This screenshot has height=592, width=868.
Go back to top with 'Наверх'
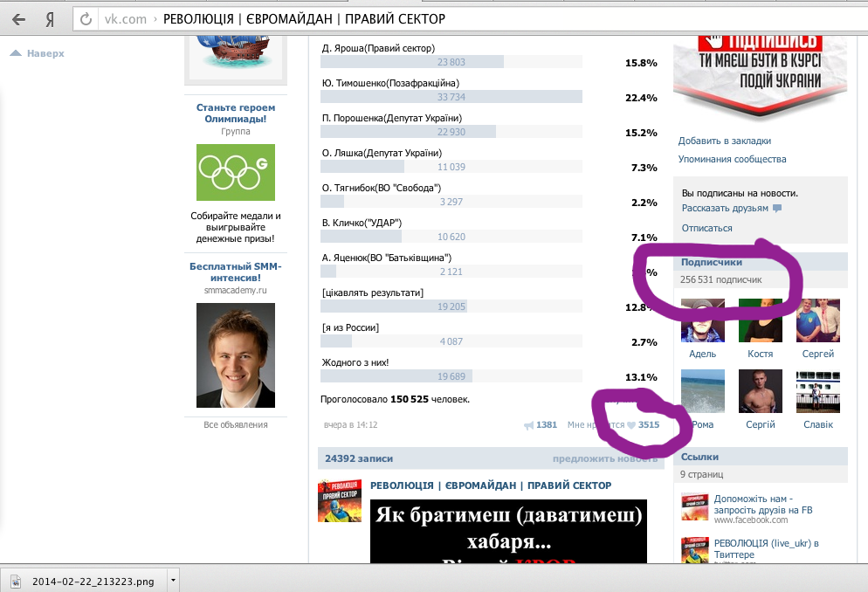38,53
